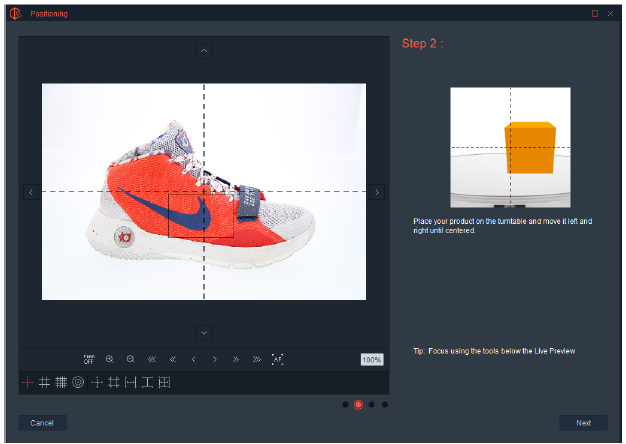This screenshot has height=444, width=626.
Task: Toggle the focus peaking OFF icon
Action: pyautogui.click(x=89, y=359)
